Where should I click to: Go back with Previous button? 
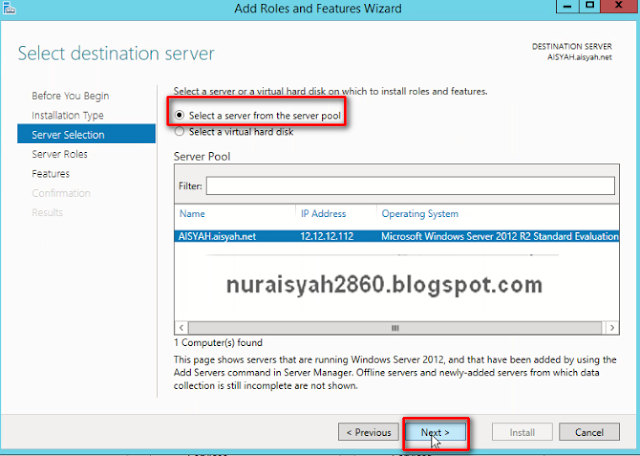click(369, 432)
